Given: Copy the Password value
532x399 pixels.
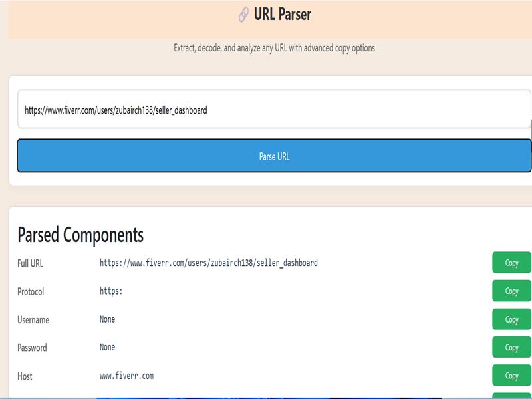Looking at the screenshot, I should [511, 348].
